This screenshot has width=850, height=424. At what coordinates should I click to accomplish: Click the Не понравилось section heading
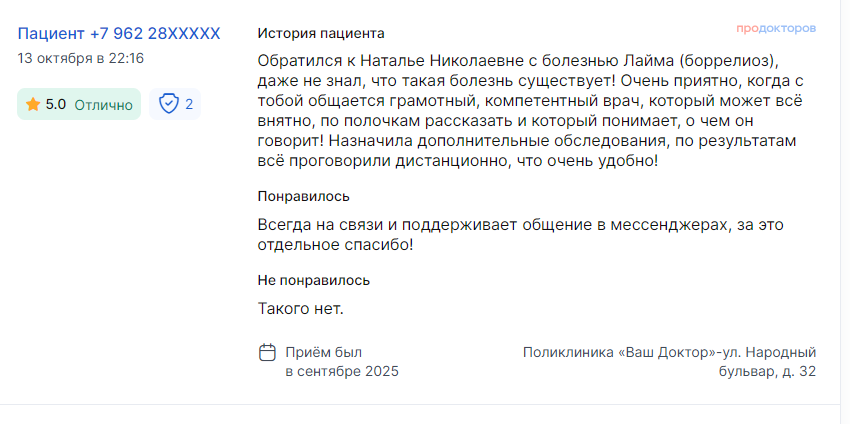tap(313, 280)
